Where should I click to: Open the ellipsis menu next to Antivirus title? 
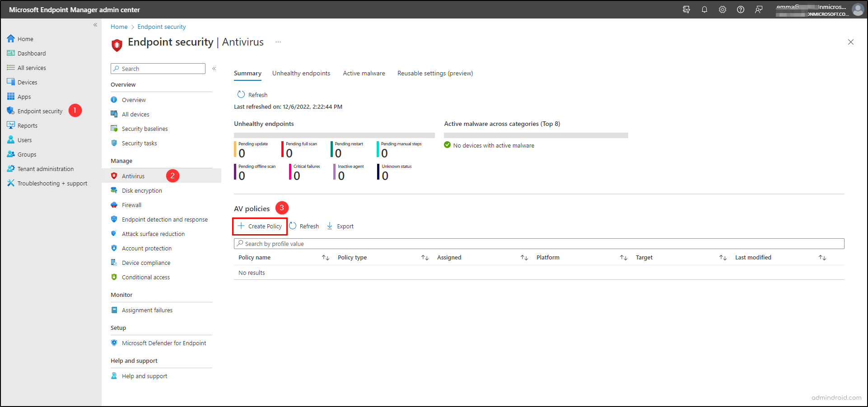[278, 42]
